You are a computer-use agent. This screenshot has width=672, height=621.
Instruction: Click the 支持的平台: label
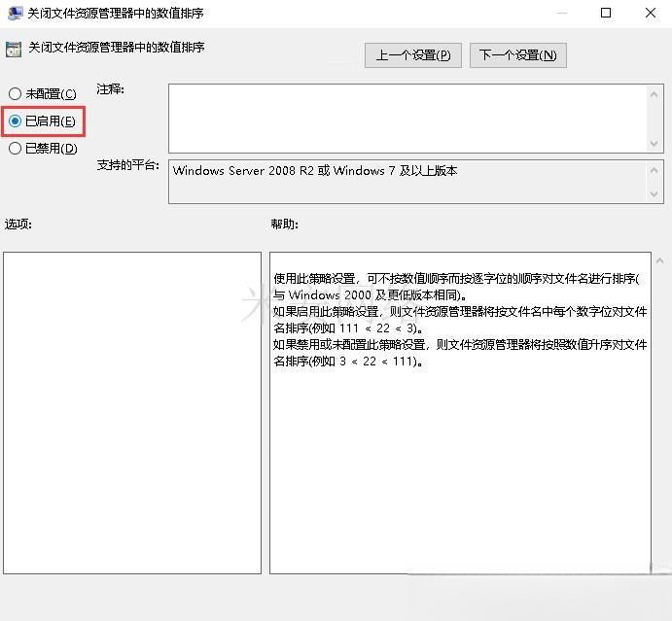click(x=127, y=165)
